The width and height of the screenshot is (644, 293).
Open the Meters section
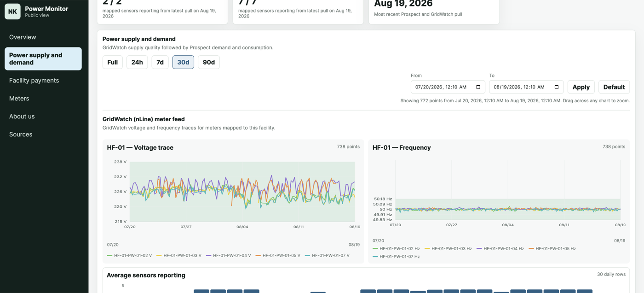point(43,99)
